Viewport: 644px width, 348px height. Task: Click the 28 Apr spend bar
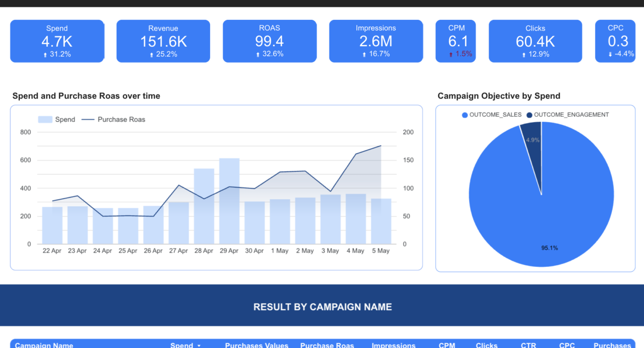click(x=204, y=206)
